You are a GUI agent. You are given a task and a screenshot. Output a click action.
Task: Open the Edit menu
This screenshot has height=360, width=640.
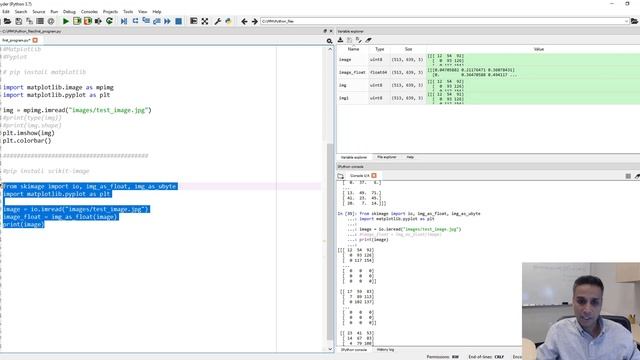pos(6,12)
